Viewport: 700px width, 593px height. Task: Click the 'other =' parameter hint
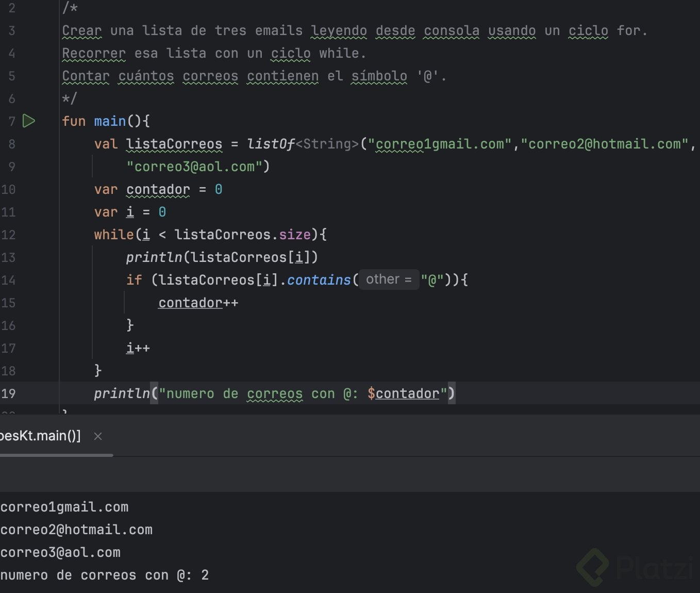389,279
